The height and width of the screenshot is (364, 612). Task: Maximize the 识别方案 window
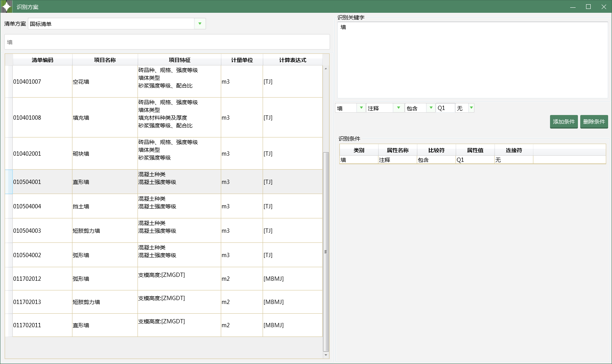(x=588, y=7)
